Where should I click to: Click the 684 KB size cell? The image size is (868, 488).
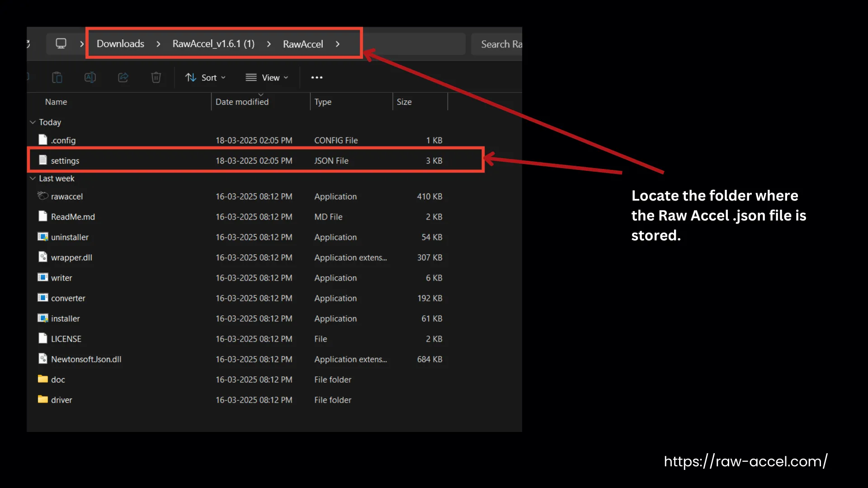[x=429, y=359]
